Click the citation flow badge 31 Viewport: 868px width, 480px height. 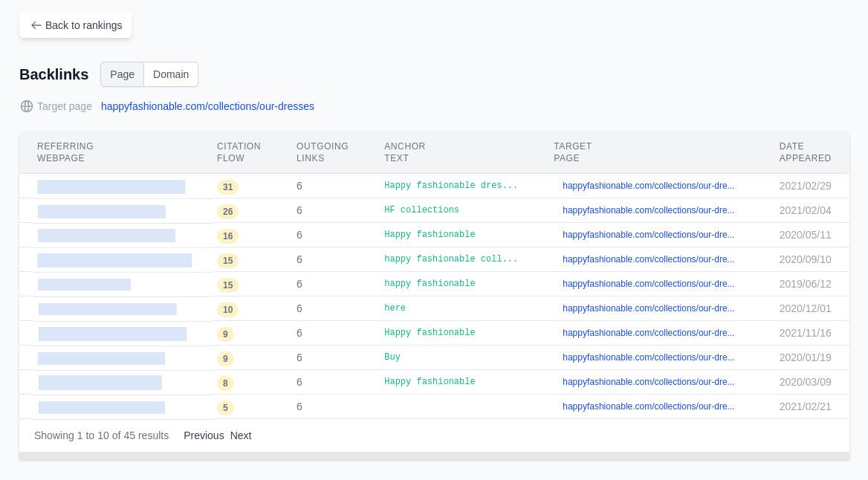[x=227, y=187]
